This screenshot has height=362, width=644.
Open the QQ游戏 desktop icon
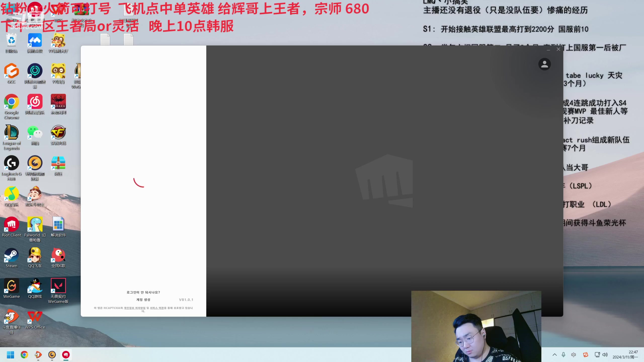tap(35, 288)
